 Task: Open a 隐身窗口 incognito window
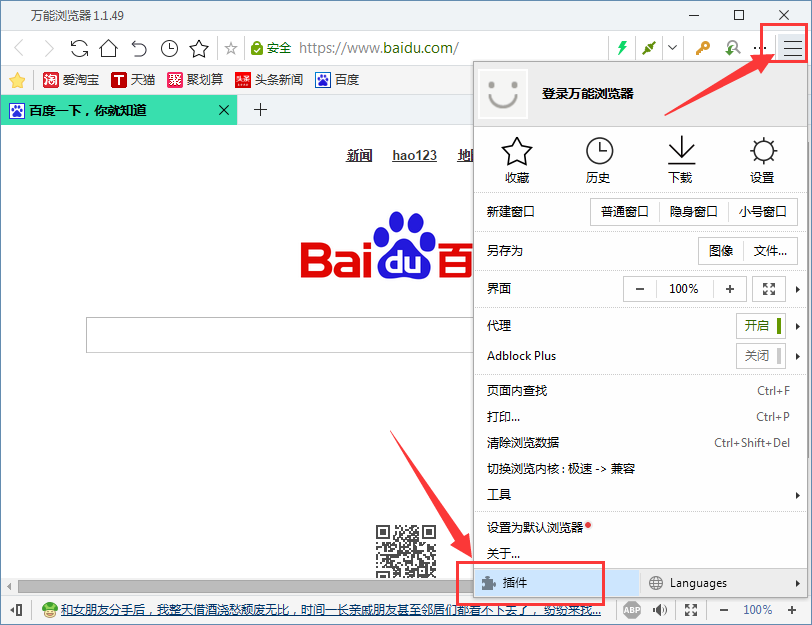tap(693, 212)
